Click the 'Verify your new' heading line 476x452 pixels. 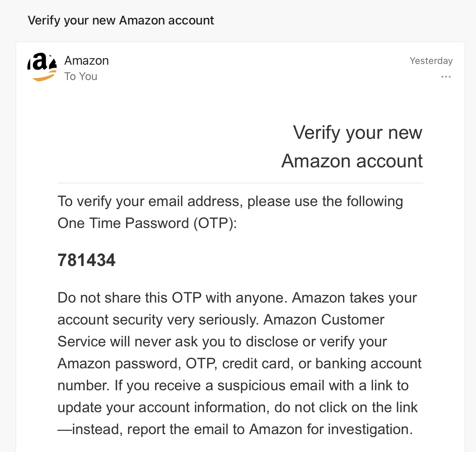tap(358, 133)
